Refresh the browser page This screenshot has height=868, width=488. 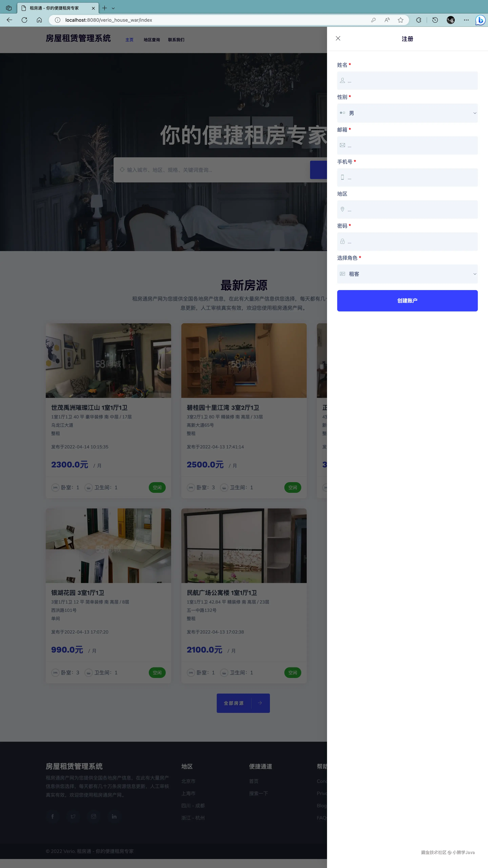point(24,20)
